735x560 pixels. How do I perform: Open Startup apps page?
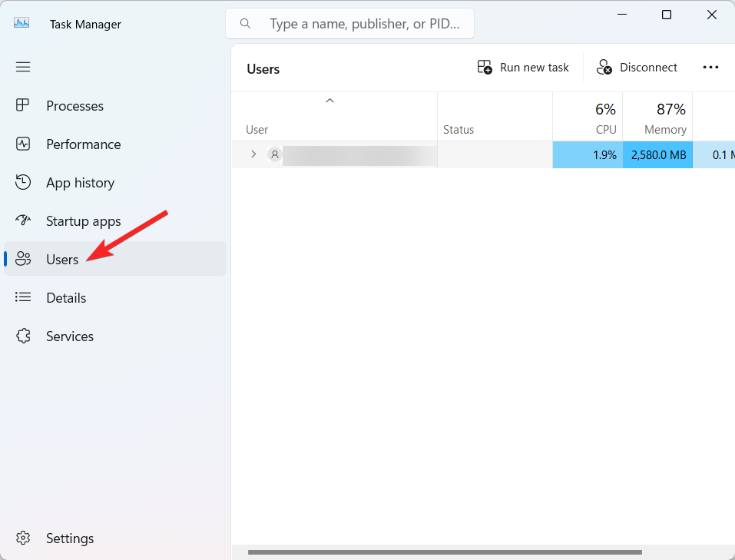tap(115, 221)
